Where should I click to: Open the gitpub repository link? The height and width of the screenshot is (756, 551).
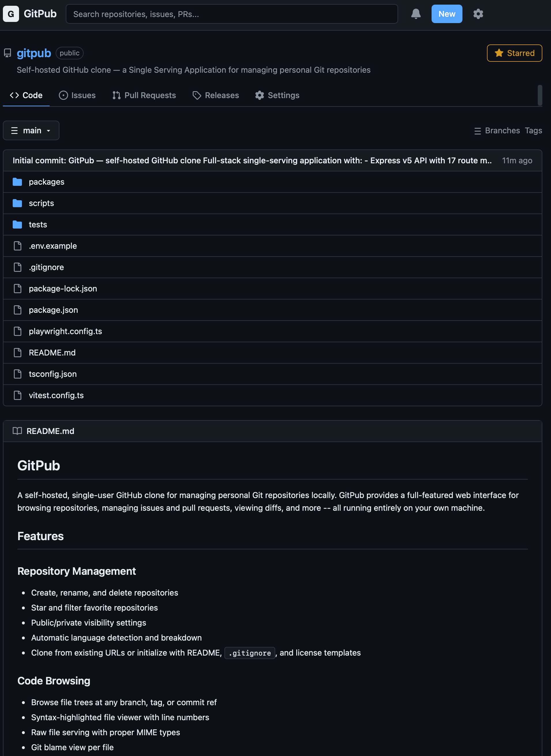(x=34, y=53)
